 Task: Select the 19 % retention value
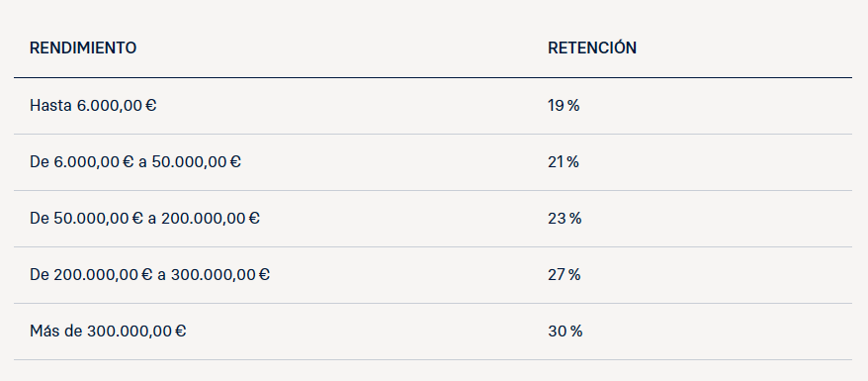click(564, 105)
